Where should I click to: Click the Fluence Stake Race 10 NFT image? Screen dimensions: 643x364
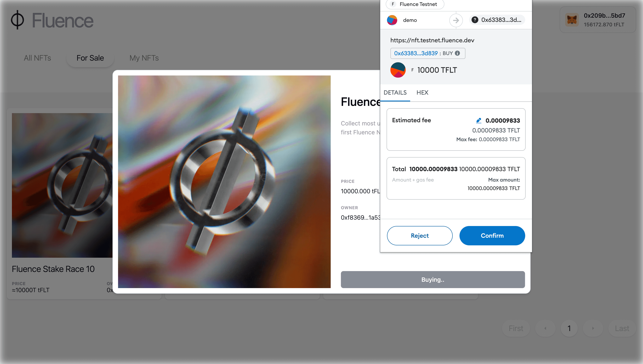click(x=62, y=185)
